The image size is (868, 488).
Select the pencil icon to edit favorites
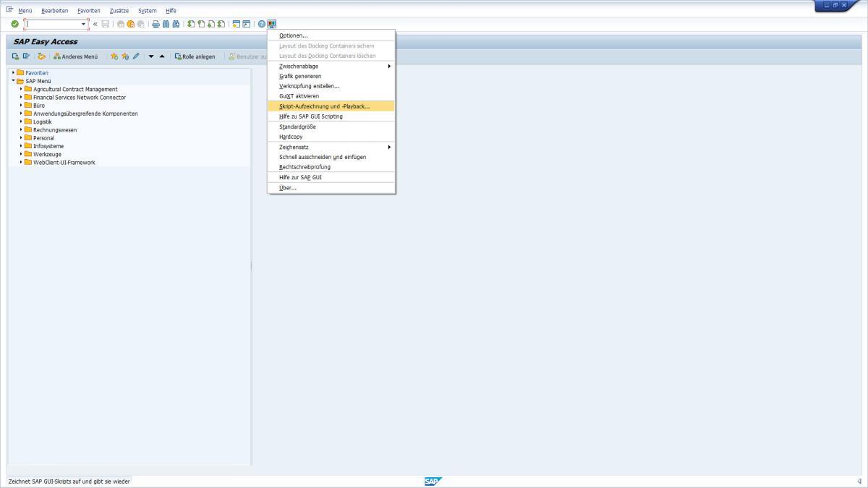coord(136,56)
